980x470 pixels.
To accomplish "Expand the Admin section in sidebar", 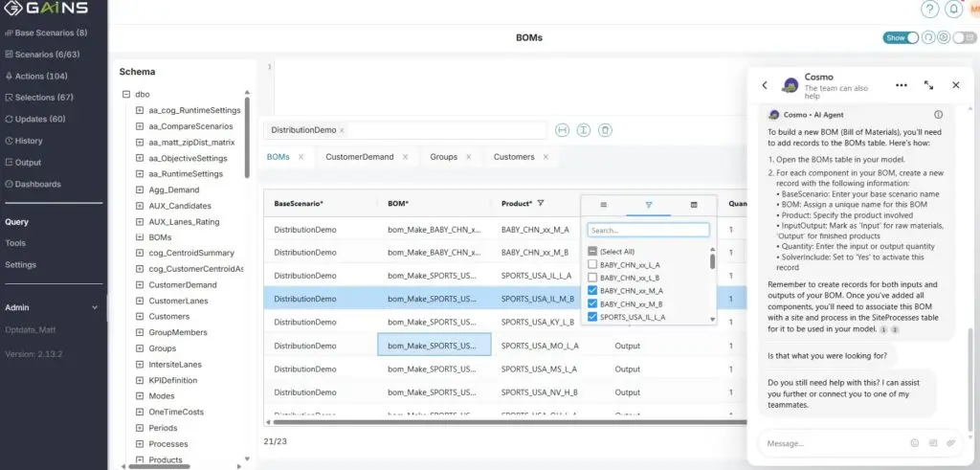I will click(94, 308).
